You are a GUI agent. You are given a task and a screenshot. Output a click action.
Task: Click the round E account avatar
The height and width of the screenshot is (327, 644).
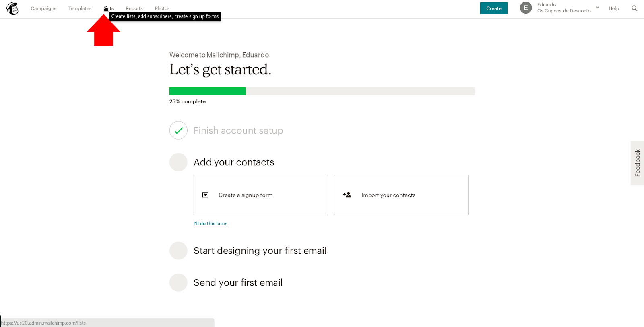[x=526, y=8]
